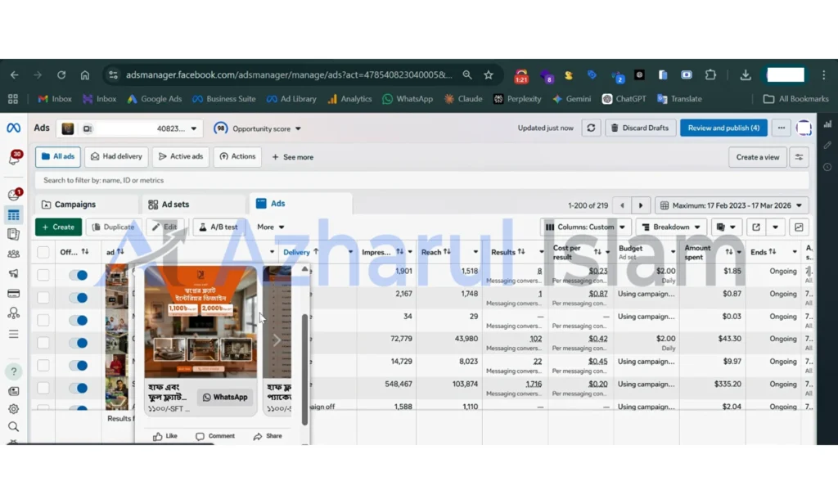This screenshot has width=838, height=504.
Task: Open the ad account selector dropdown
Action: click(130, 128)
